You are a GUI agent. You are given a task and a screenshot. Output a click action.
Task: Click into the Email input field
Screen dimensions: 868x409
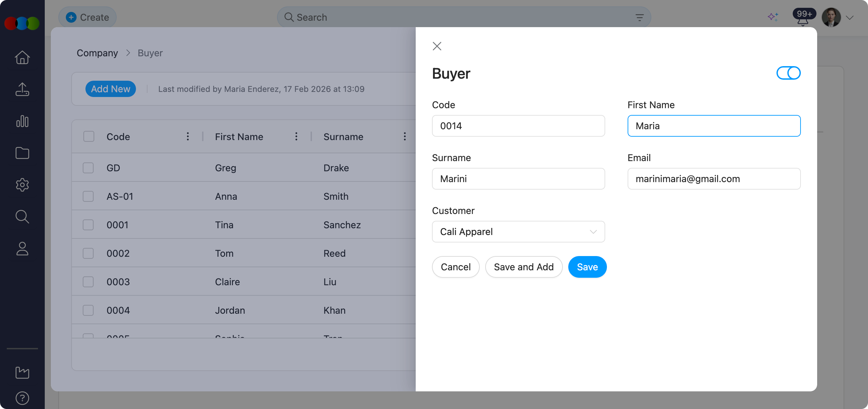[714, 179]
